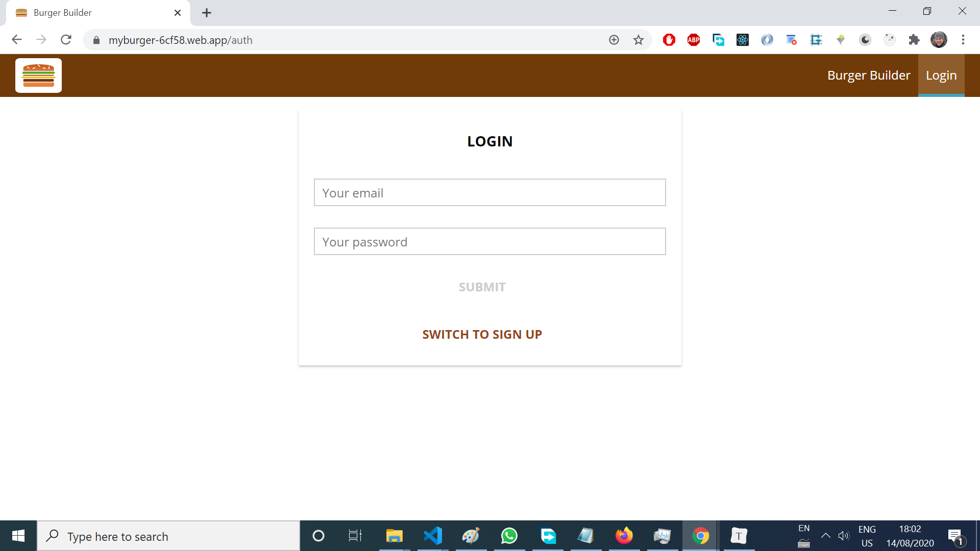Click the page refresh icon in browser
This screenshot has width=980, height=551.
point(65,40)
